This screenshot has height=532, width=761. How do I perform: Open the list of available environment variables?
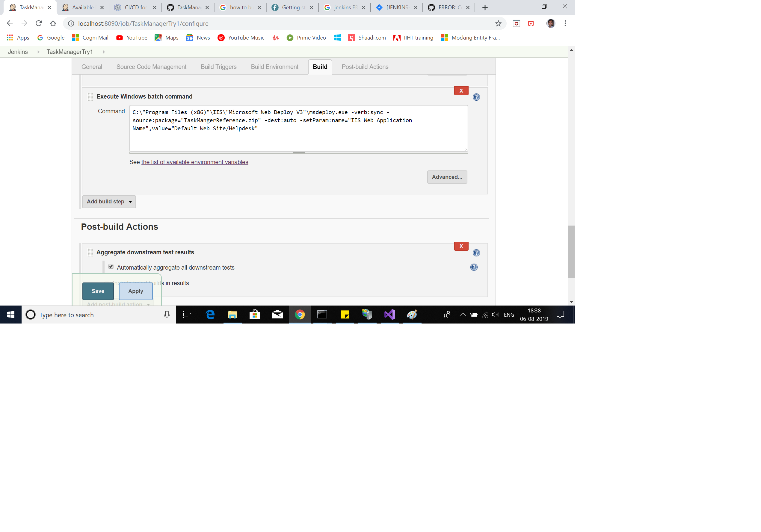tap(194, 162)
